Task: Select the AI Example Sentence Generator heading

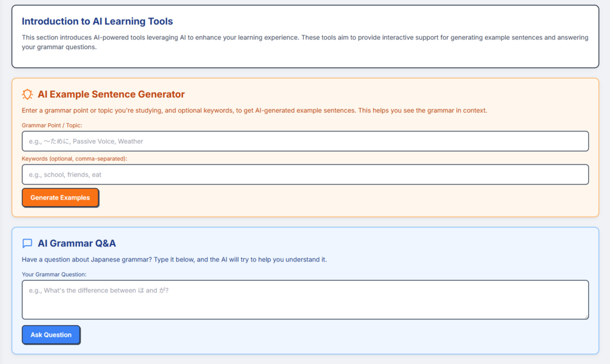Action: [x=111, y=95]
